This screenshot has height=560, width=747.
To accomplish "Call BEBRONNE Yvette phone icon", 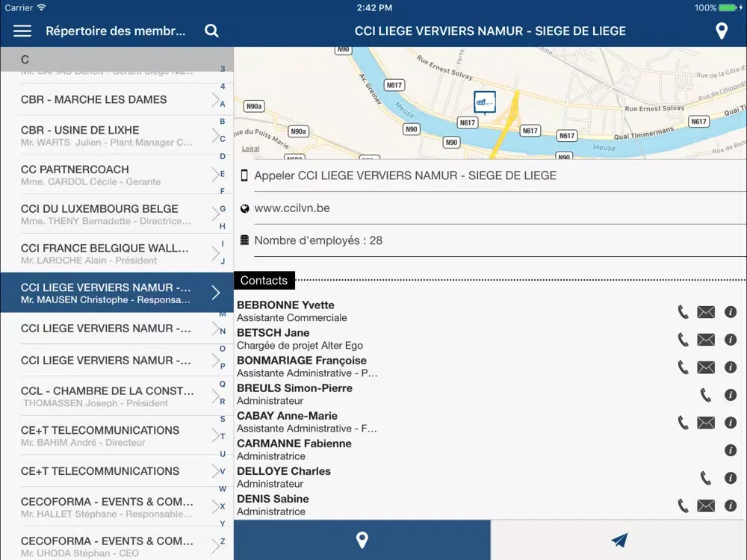I will tap(684, 312).
